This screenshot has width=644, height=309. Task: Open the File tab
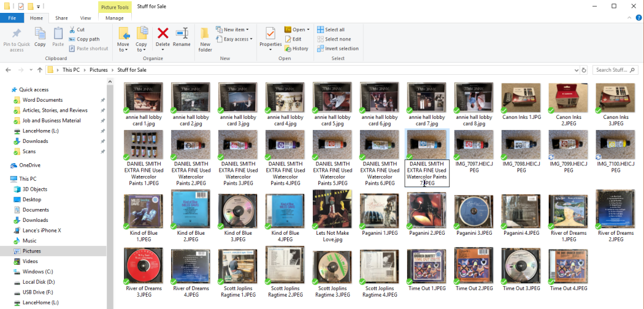point(12,18)
